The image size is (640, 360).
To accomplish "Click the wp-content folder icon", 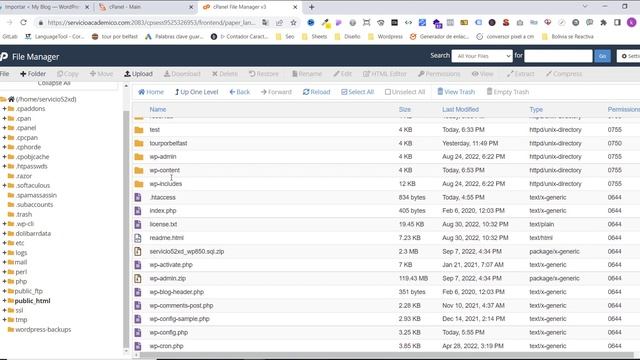I will (139, 170).
